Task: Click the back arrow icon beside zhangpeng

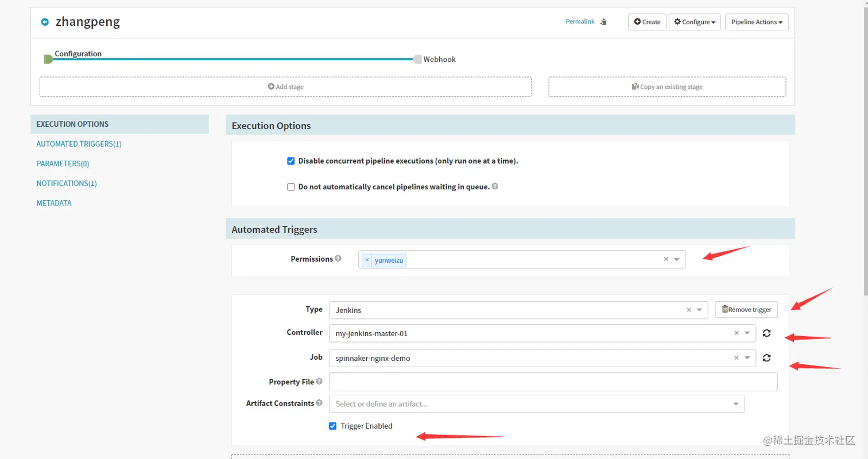Action: pos(45,22)
